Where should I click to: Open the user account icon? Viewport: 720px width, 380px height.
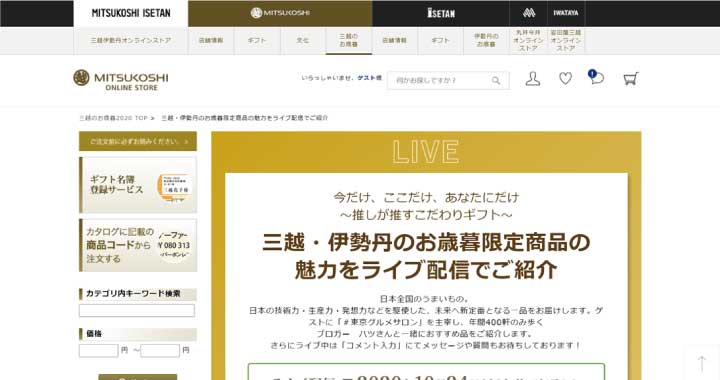click(533, 79)
